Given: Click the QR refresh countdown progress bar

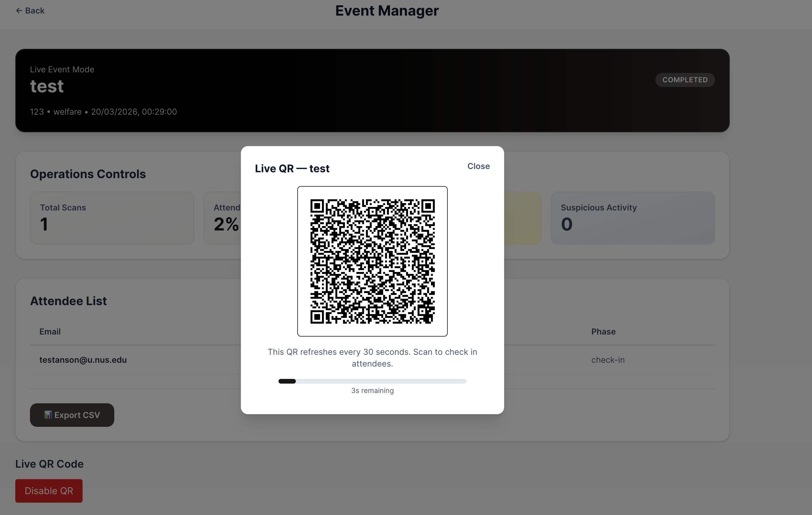Looking at the screenshot, I should (372, 381).
